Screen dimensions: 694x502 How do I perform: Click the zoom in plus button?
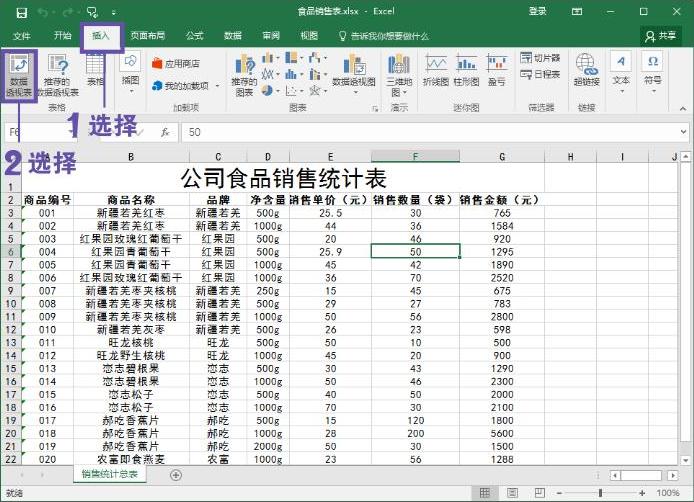642,493
